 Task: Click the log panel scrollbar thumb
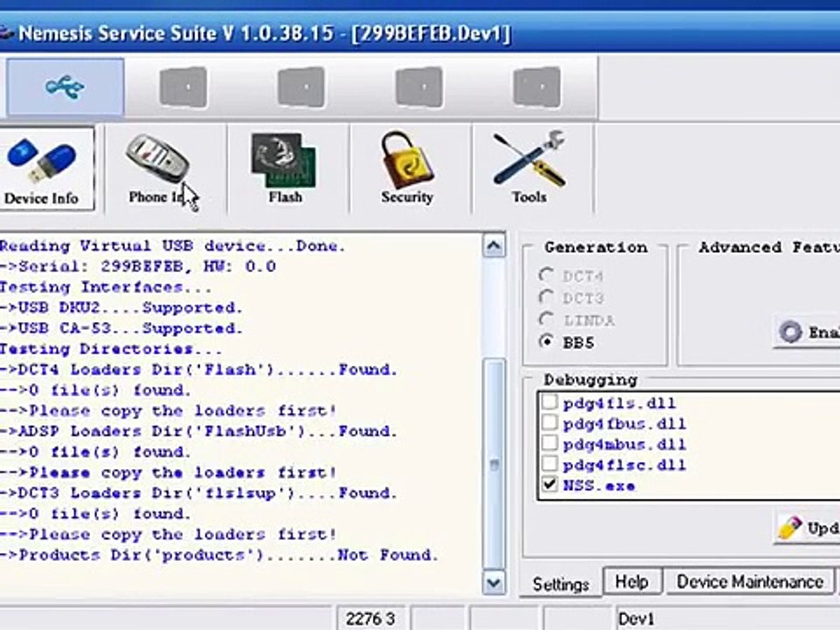493,464
